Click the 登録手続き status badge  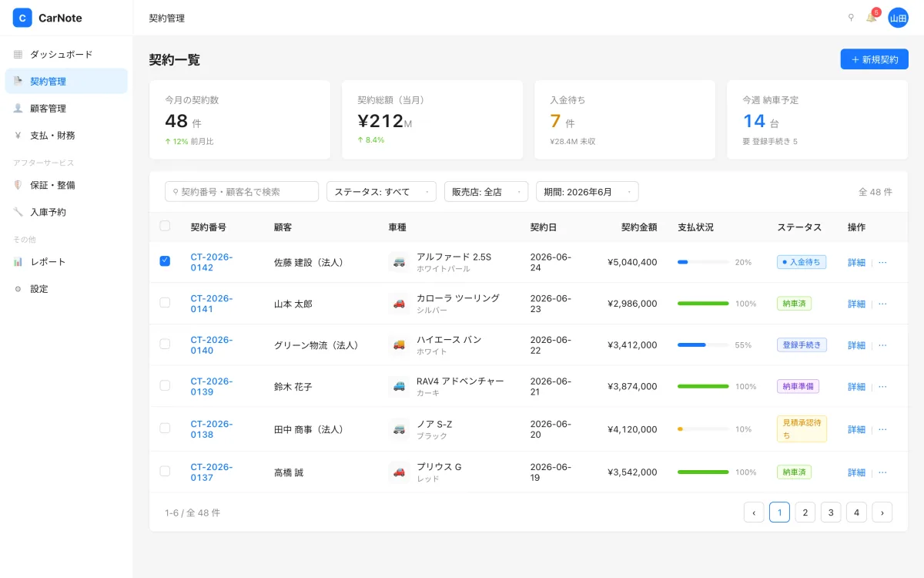(802, 345)
